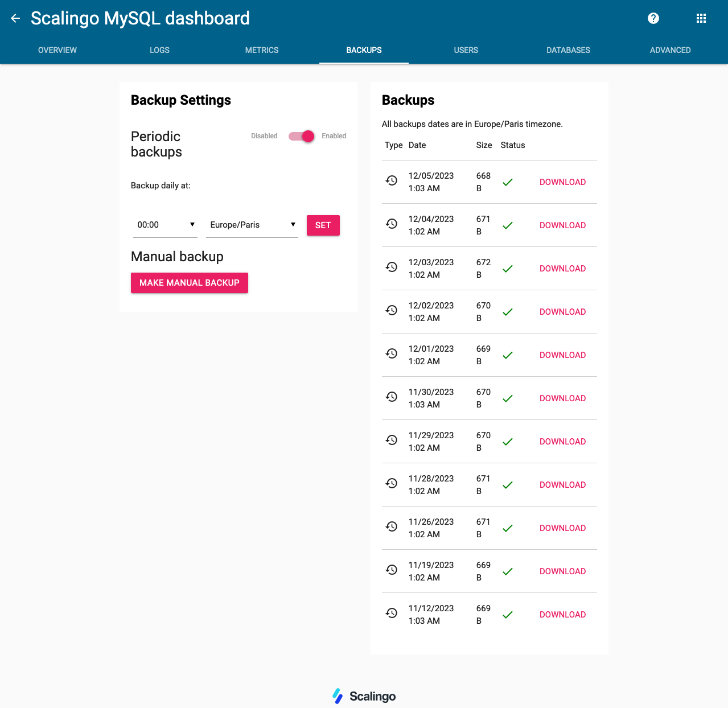Click the green status check for 12/05/2023

point(508,182)
